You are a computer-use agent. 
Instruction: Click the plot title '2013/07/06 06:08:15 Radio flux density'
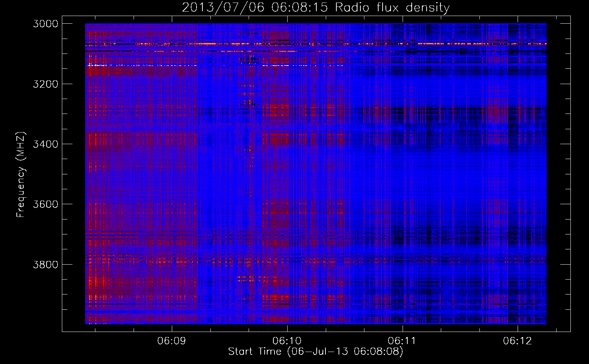click(x=316, y=7)
